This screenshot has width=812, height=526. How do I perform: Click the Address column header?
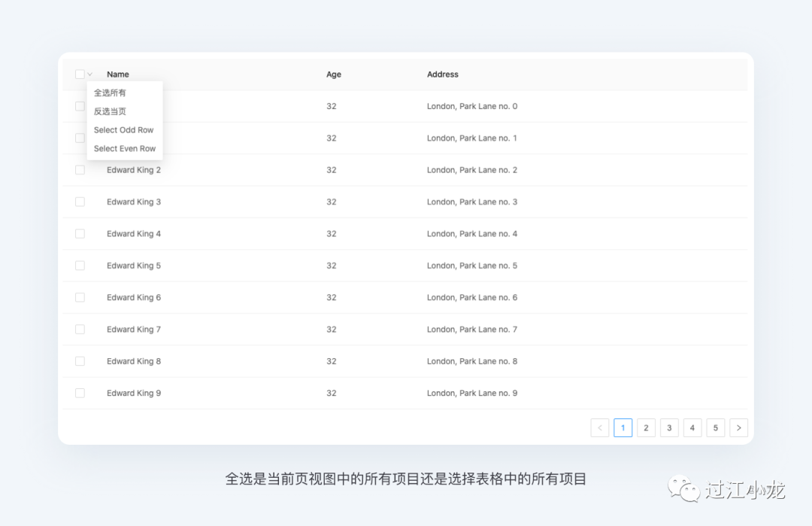click(443, 74)
